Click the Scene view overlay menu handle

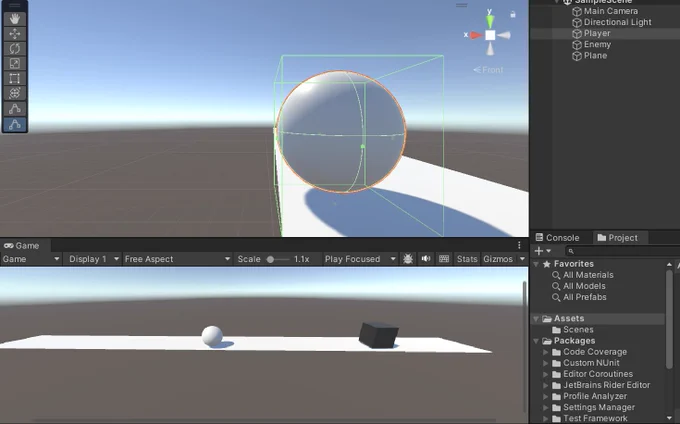461,5
